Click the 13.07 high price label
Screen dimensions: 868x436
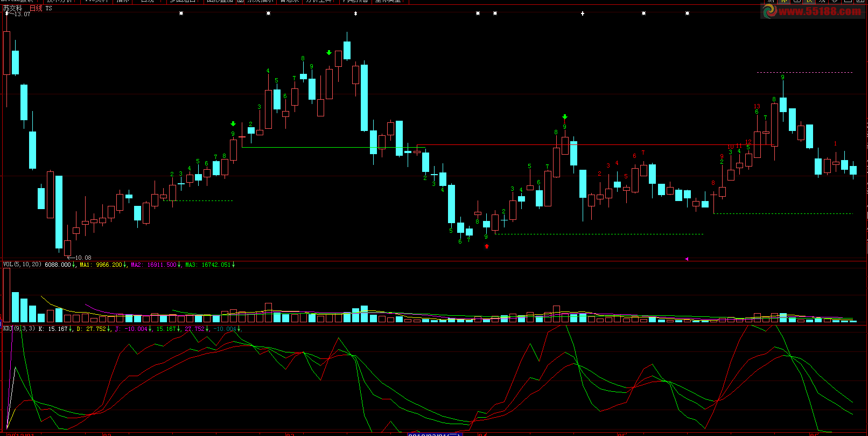pos(22,14)
